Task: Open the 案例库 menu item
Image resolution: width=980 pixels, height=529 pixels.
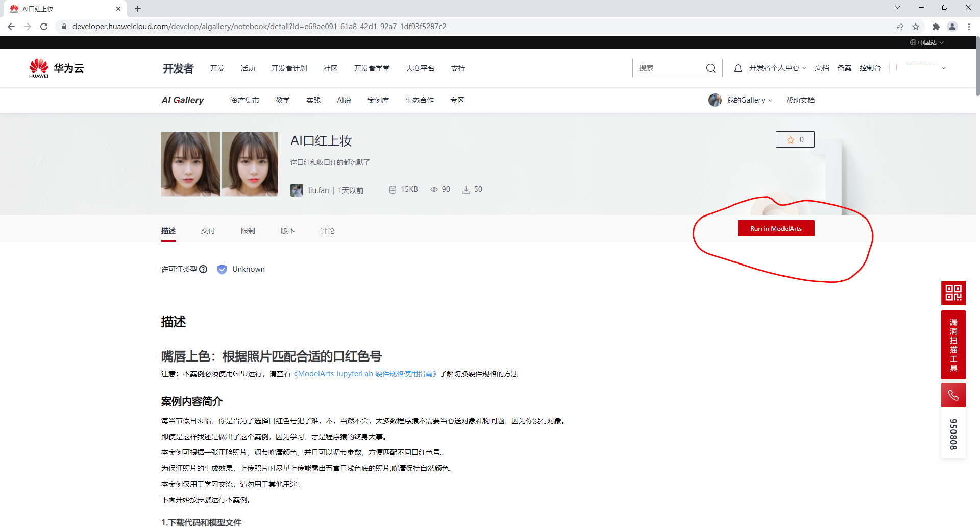Action: (378, 100)
